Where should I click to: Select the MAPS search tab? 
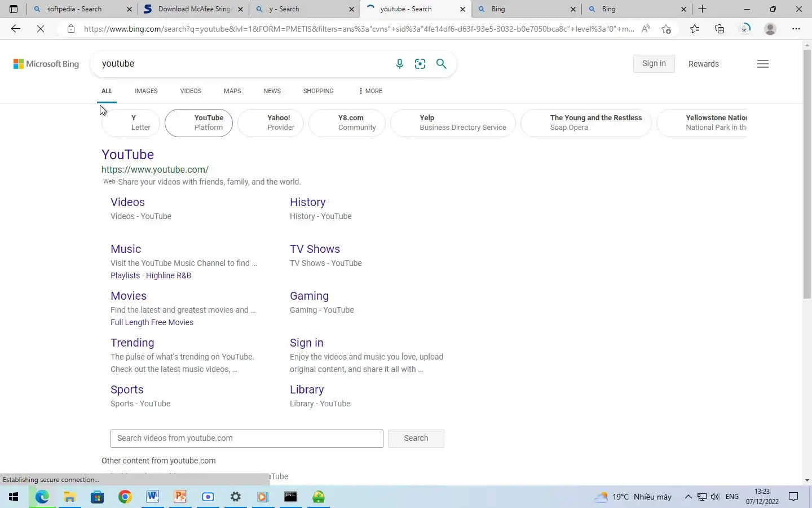pyautogui.click(x=232, y=91)
